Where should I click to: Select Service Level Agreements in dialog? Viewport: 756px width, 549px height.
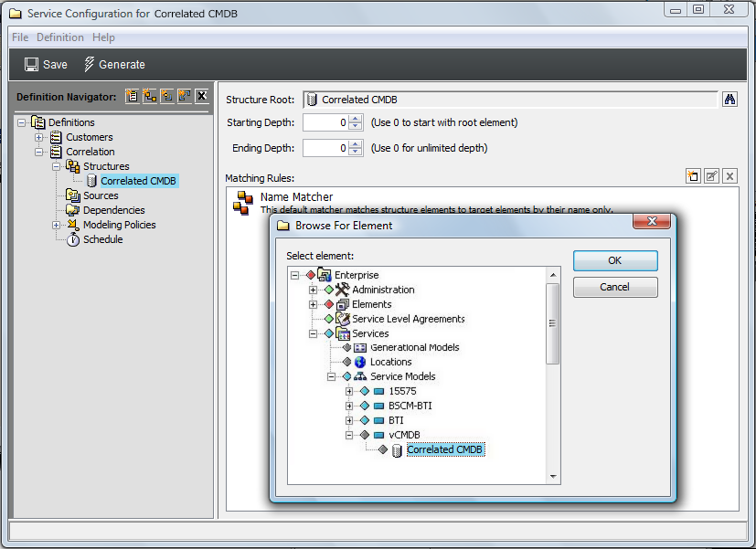pos(409,319)
